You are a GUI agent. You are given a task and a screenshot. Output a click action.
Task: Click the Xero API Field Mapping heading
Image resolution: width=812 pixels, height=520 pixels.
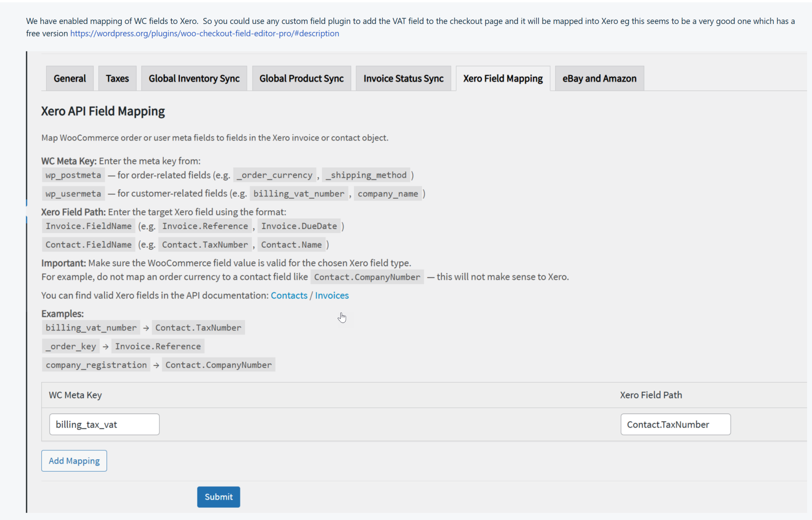point(103,111)
